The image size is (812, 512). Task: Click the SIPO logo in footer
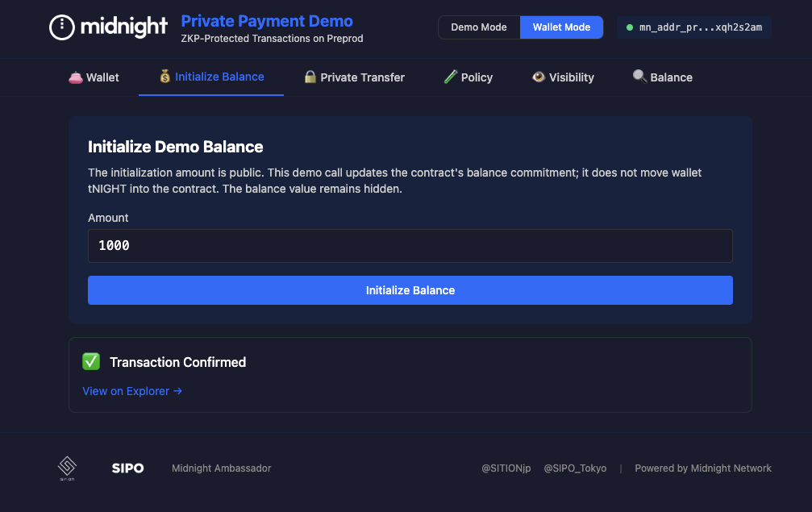tap(128, 468)
